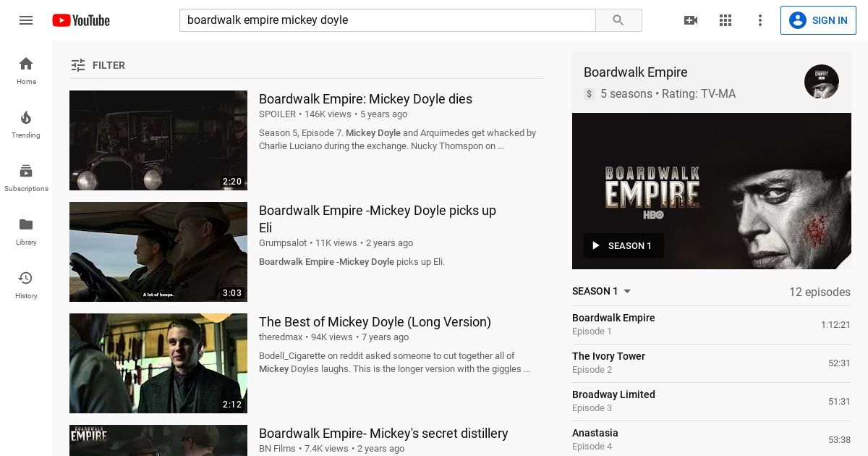Screen dimensions: 868x456
Task: Open the Mickey Doyle dies video thumbnail
Action: tap(158, 140)
